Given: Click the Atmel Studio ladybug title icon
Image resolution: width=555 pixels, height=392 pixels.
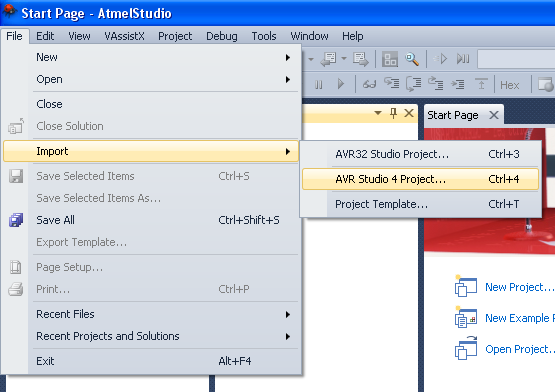Looking at the screenshot, I should [9, 11].
